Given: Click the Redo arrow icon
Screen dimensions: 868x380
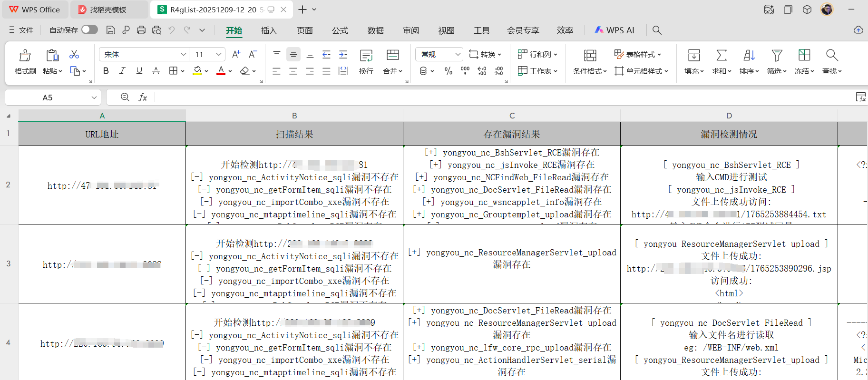Looking at the screenshot, I should [x=187, y=30].
